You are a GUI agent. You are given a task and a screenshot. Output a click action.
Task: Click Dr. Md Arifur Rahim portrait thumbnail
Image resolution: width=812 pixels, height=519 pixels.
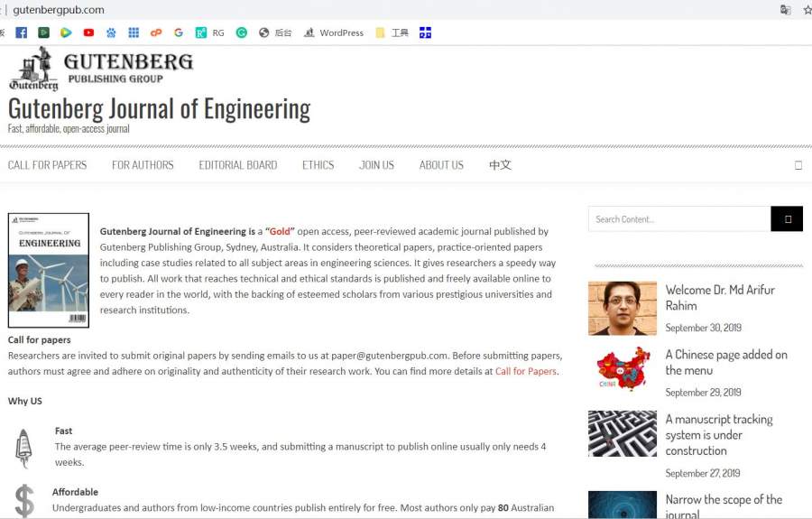click(x=622, y=308)
